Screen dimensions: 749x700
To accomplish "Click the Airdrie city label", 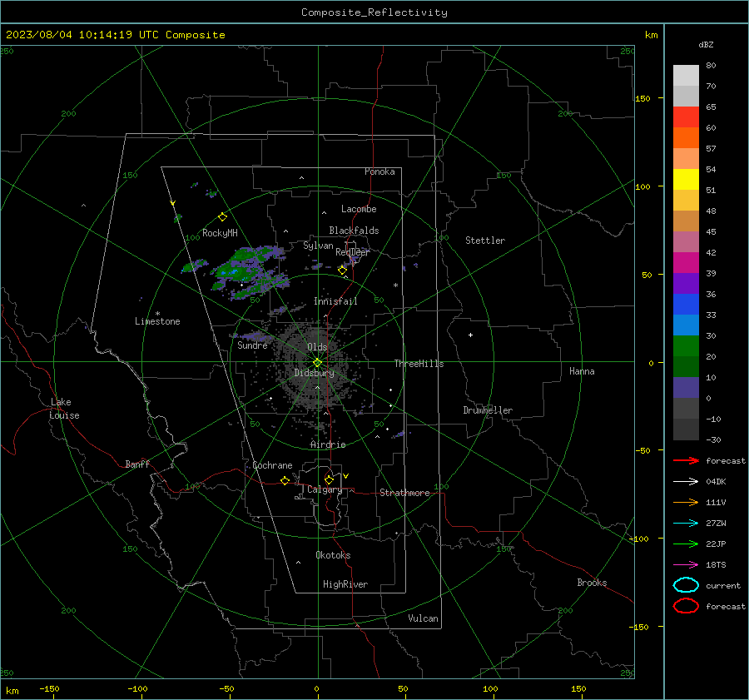I will click(328, 444).
